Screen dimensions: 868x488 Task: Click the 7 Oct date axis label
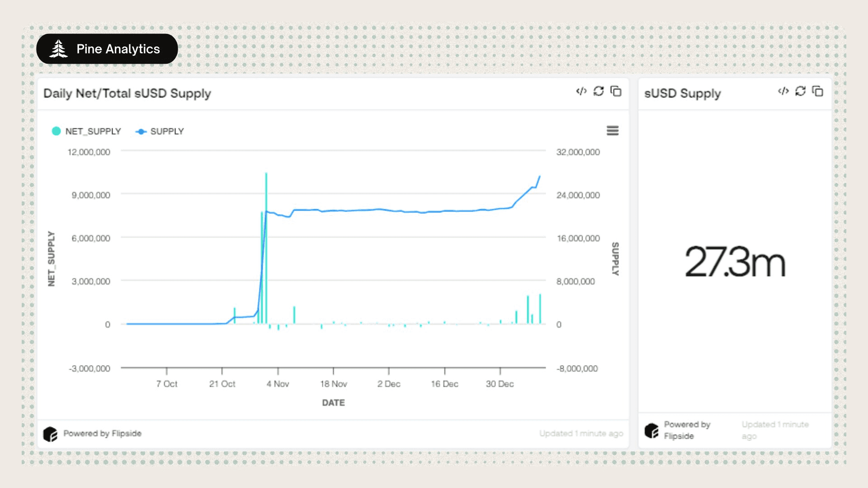[166, 384]
